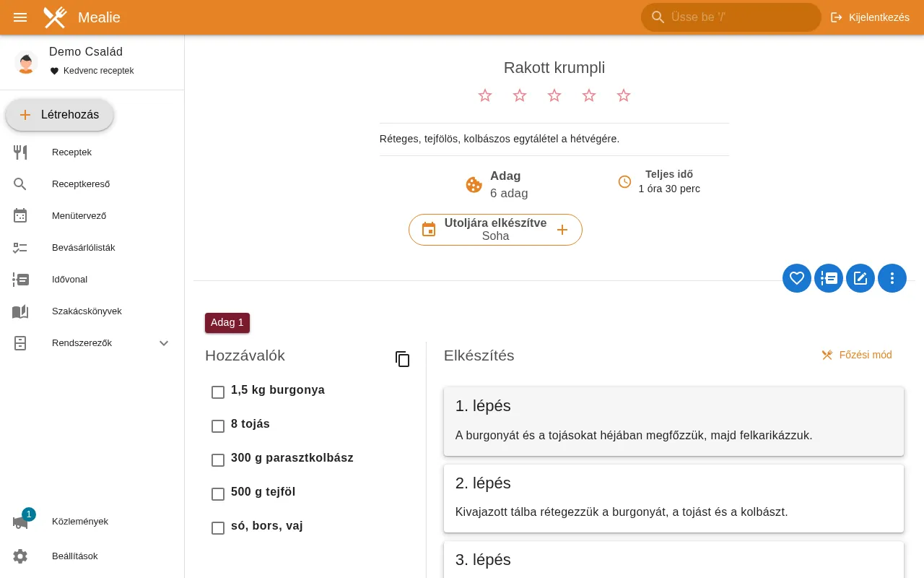Open Menütervező from the sidebar

click(x=92, y=216)
